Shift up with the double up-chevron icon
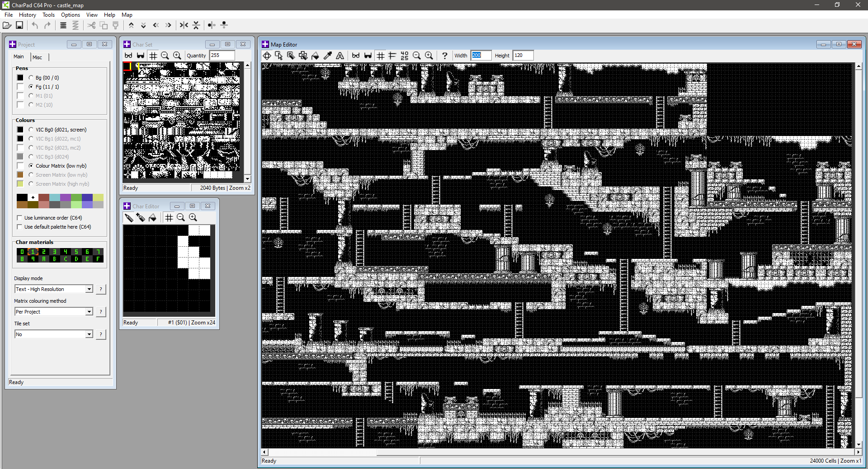 tap(131, 25)
